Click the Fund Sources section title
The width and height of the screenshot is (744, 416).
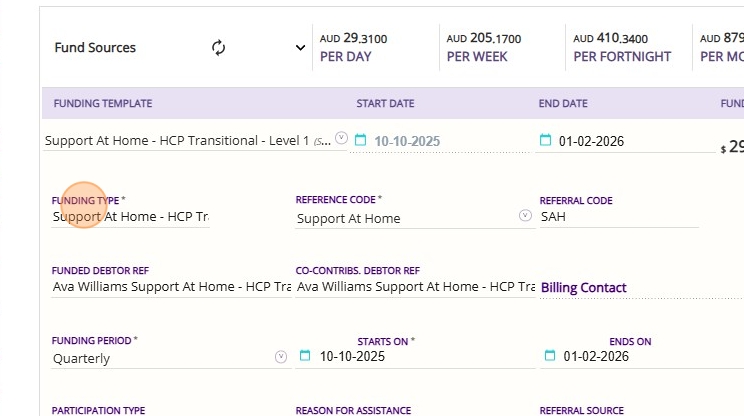point(95,48)
